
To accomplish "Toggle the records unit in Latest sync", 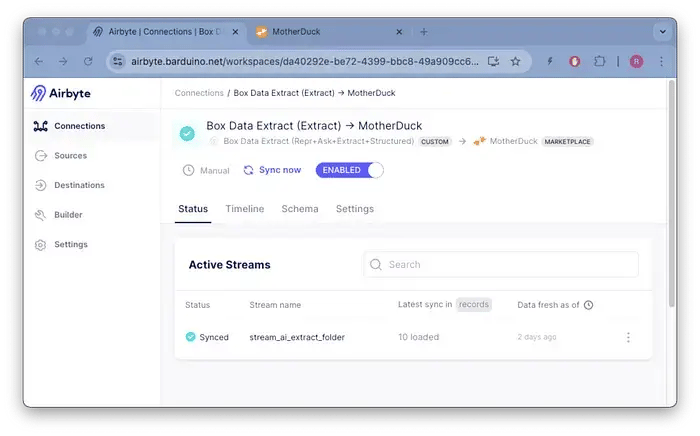I will 474,304.
